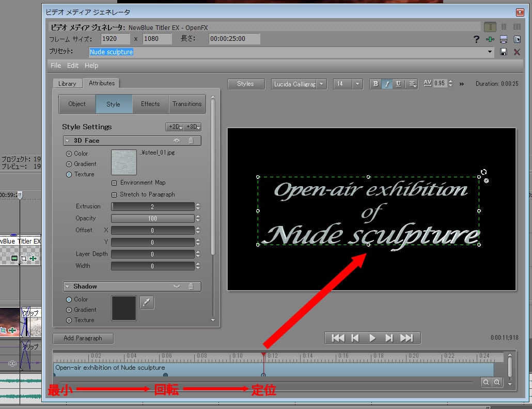Toggle the Italic formatting icon

[387, 84]
